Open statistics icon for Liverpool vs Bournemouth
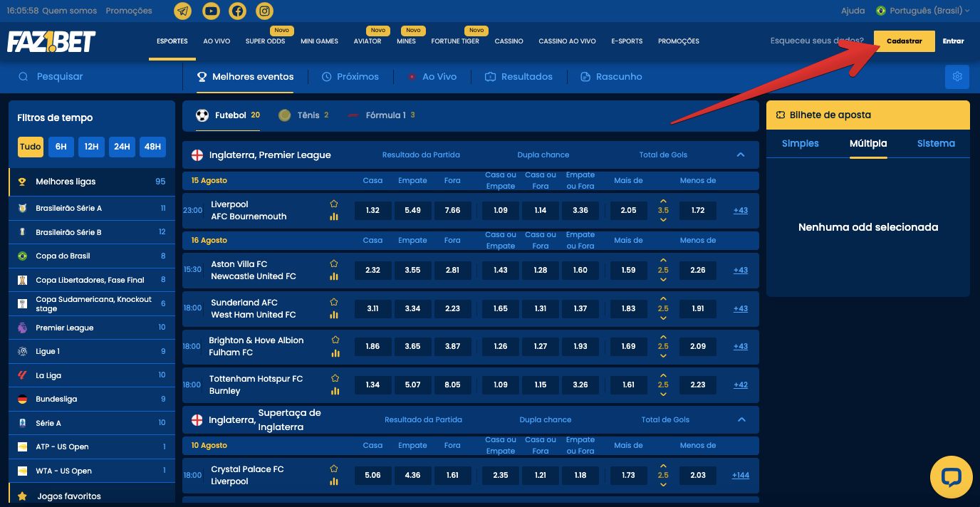 coord(334,216)
